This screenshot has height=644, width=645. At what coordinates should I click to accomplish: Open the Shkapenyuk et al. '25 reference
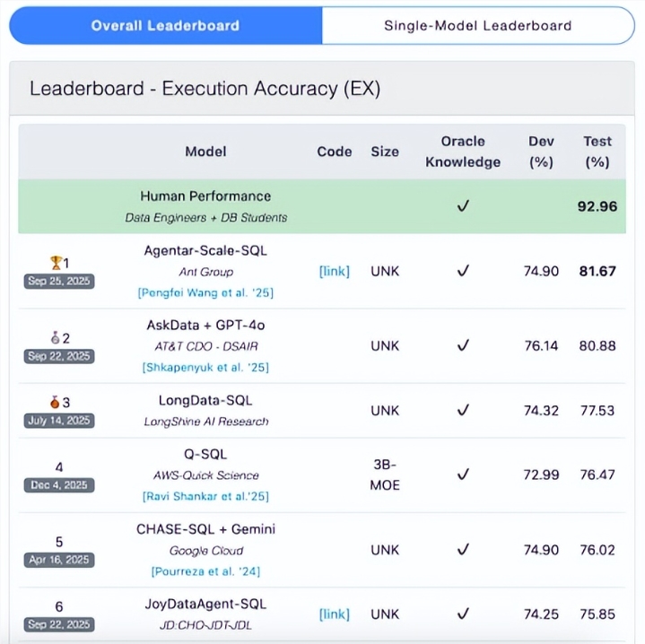pyautogui.click(x=205, y=367)
